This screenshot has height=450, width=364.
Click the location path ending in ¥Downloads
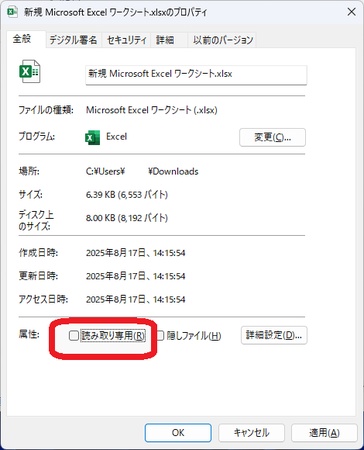tap(142, 172)
